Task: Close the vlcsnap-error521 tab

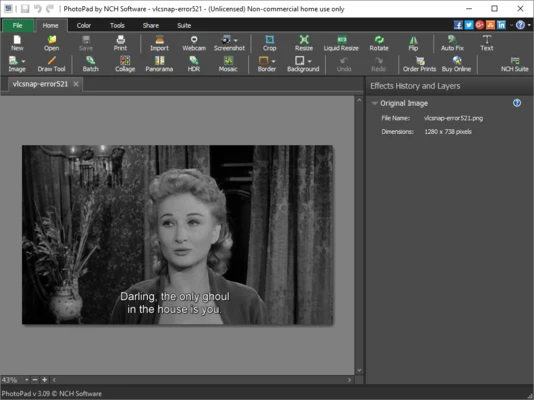Action: point(76,84)
